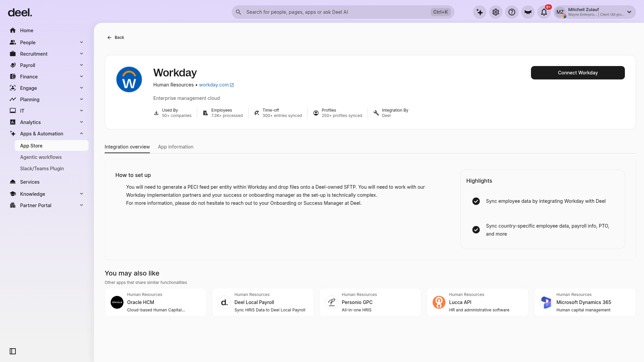Click the '50+ companies' stat
Viewport: 644px width, 362px height.
click(x=177, y=116)
